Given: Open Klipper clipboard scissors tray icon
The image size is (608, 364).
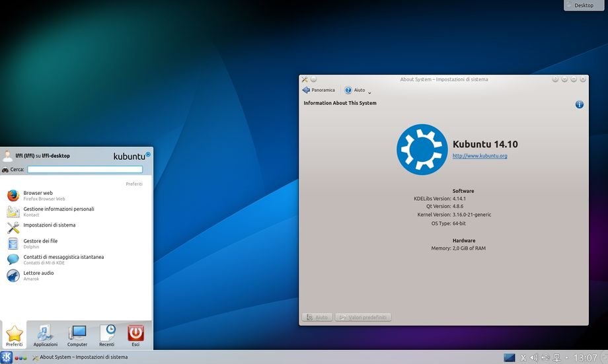Looking at the screenshot, I should 523,357.
